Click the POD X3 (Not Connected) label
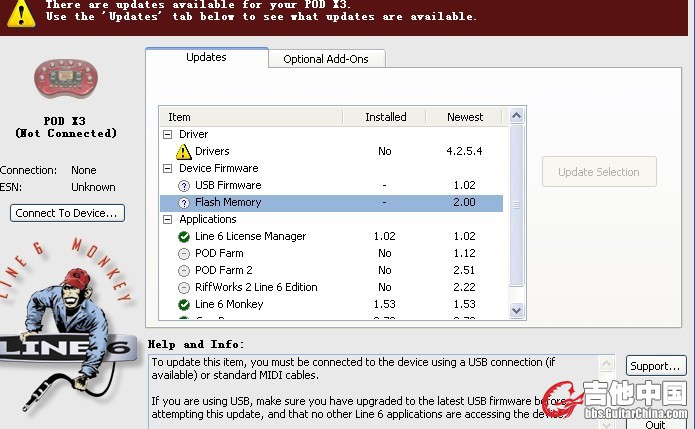Image resolution: width=695 pixels, height=429 pixels. [66, 127]
